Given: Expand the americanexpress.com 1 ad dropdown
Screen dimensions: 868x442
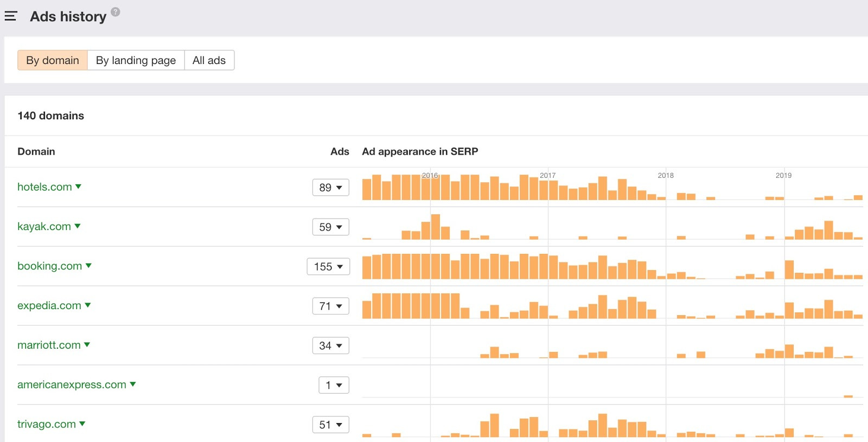Looking at the screenshot, I should (334, 386).
